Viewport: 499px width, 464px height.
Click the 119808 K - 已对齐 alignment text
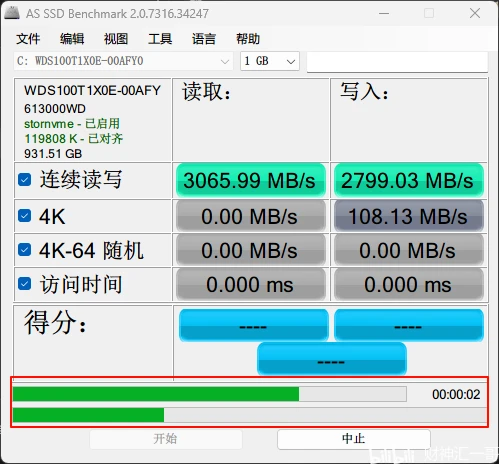[x=73, y=138]
